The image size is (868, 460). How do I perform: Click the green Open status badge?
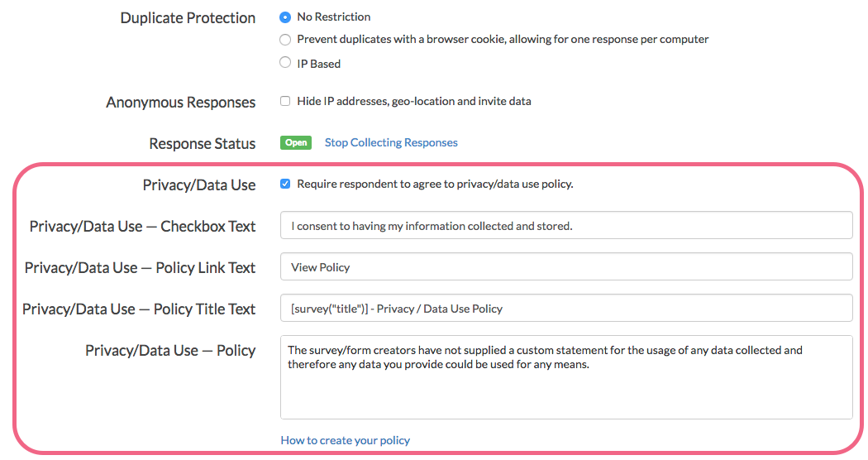[296, 142]
